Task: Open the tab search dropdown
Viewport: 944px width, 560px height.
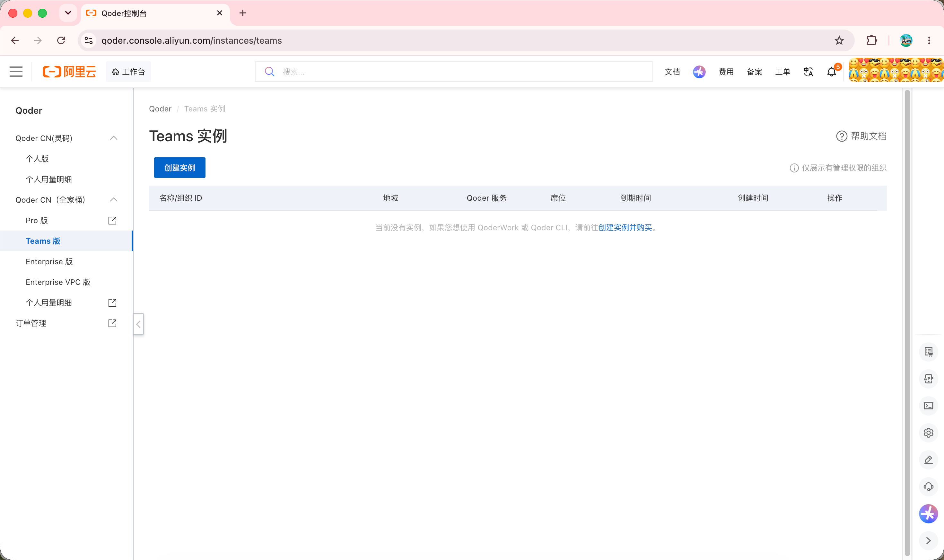Action: (68, 13)
